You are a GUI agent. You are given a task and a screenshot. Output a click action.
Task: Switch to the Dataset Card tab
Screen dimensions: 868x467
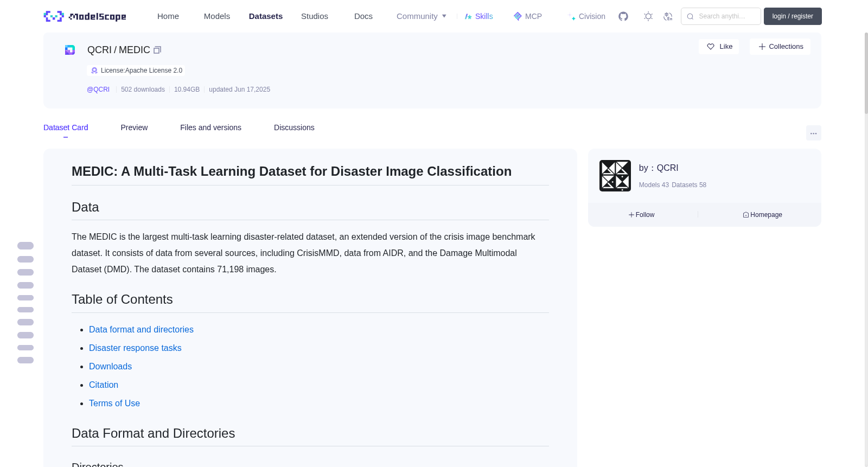(66, 127)
